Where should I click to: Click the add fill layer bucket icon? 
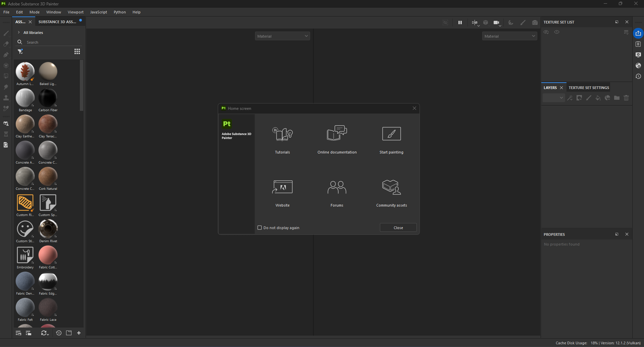coord(598,98)
